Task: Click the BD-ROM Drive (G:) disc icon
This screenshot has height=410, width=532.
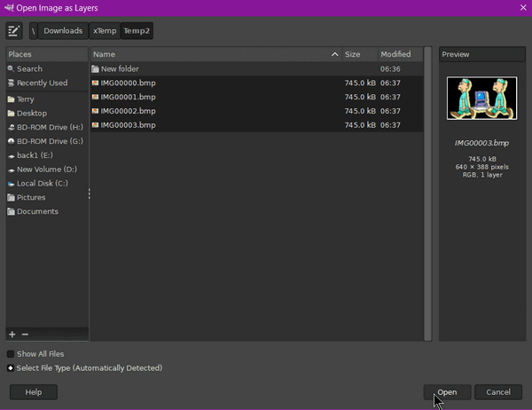Action: (11, 141)
